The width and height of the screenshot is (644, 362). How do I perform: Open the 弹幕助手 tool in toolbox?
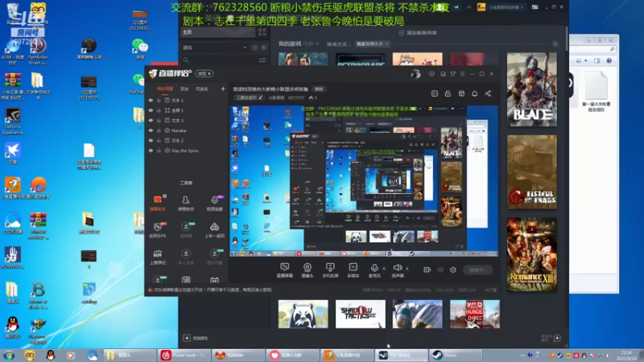(158, 203)
